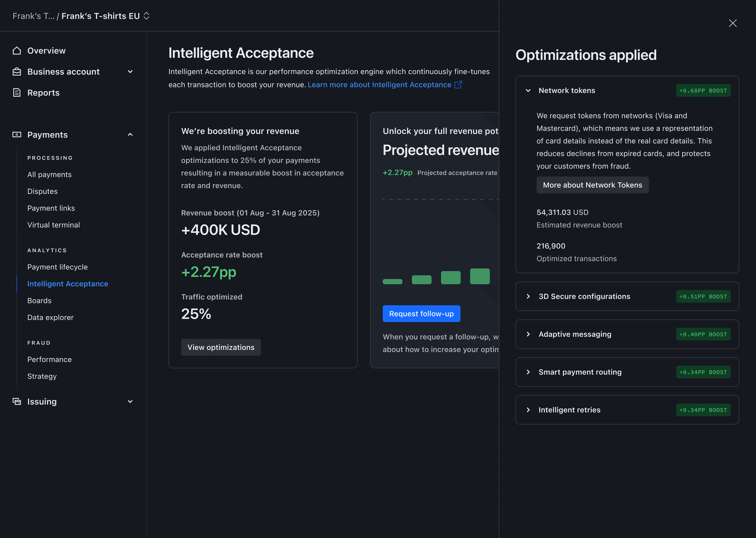Click the Smart payment routing heading
This screenshot has width=756, height=538.
pos(580,372)
